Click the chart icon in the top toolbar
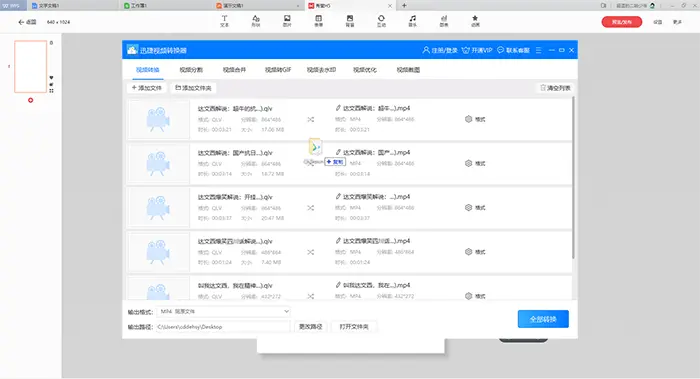The height and width of the screenshot is (379, 700). point(444,19)
